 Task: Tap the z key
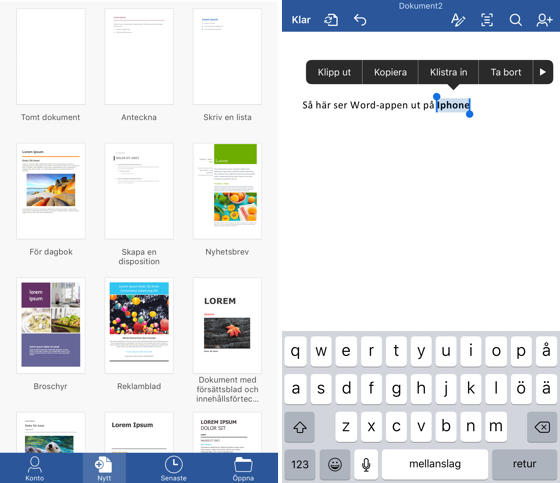click(x=346, y=427)
